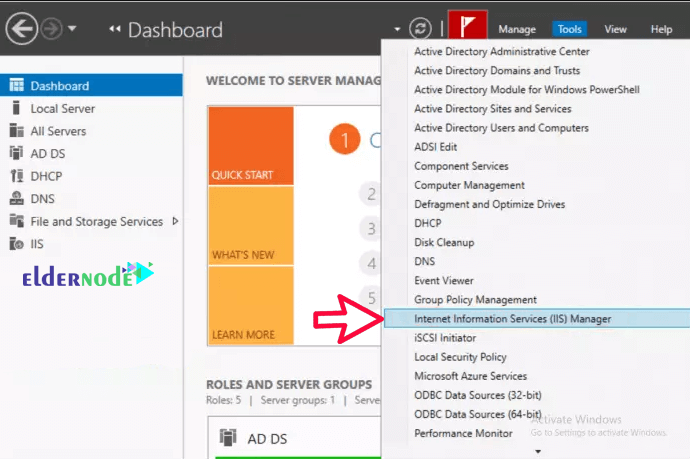Choose Computer Management from Tools menu
Screen dimensions: 690x459
click(x=469, y=185)
